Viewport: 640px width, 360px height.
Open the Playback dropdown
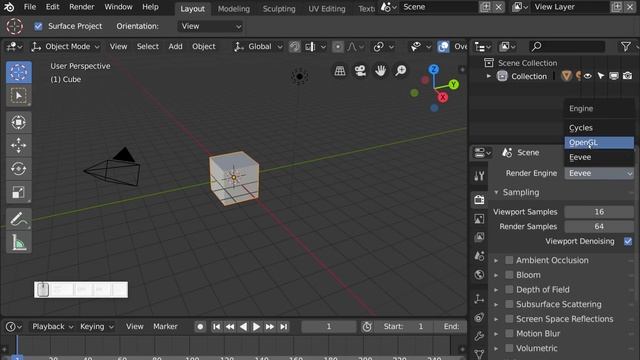pyautogui.click(x=53, y=327)
